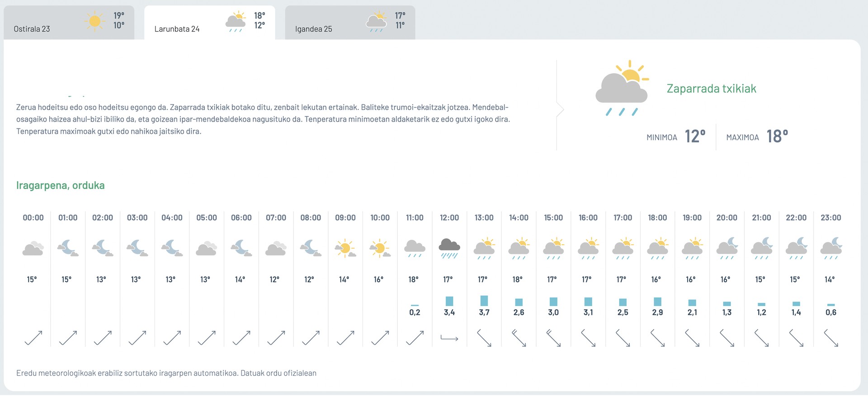This screenshot has height=396, width=868.
Task: Click the night shower icon for 23:00
Action: click(831, 248)
